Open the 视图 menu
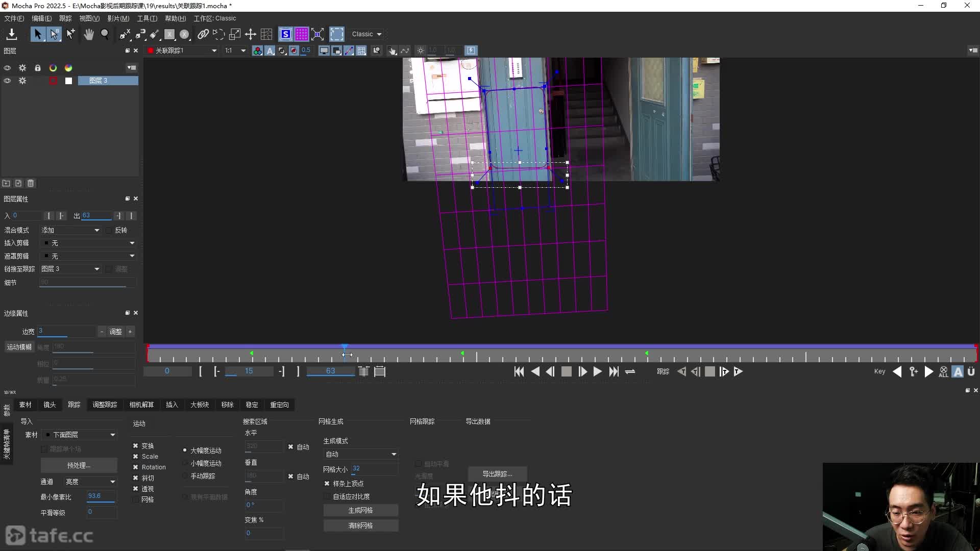Image resolution: width=980 pixels, height=551 pixels. coord(89,18)
